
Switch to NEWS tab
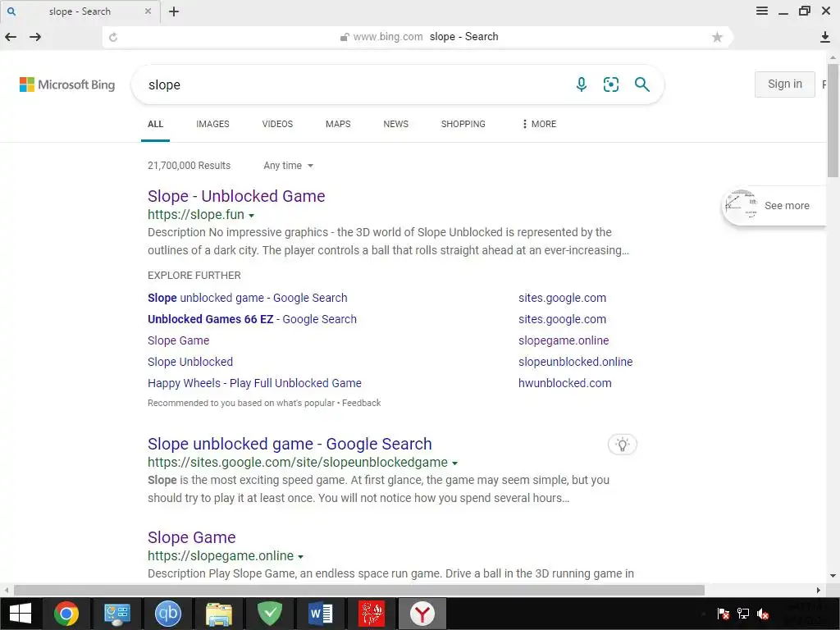(396, 124)
